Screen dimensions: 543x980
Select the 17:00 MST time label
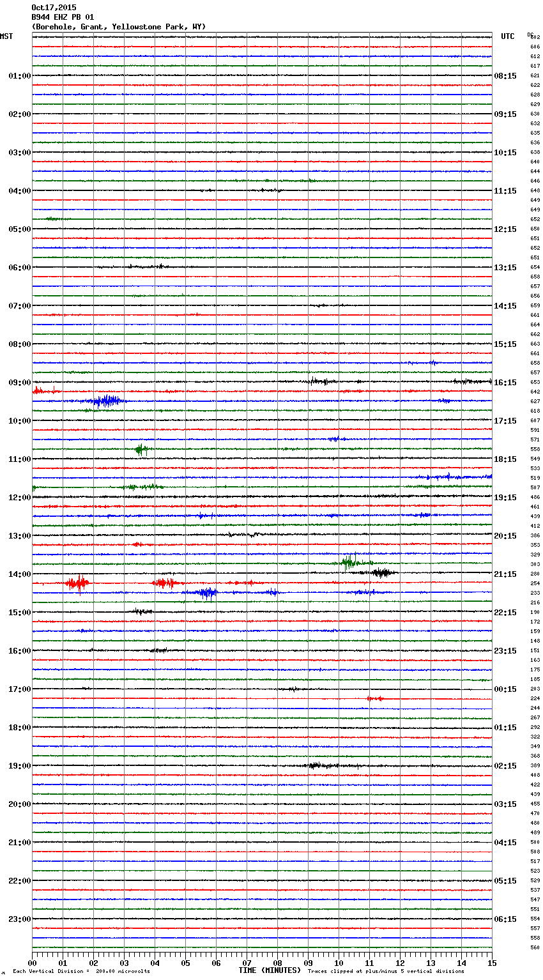point(20,689)
